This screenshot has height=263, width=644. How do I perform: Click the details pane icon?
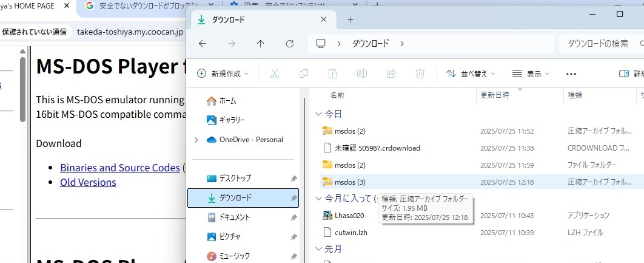pyautogui.click(x=624, y=73)
